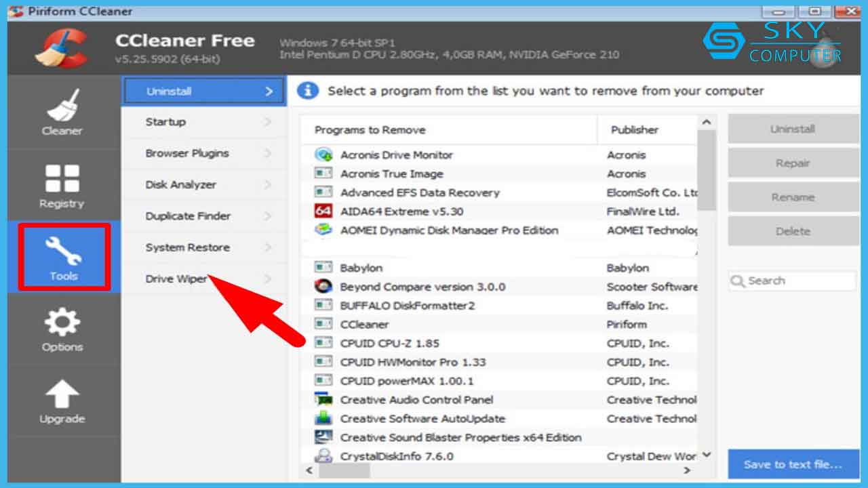Click the horizontal scrollbar thumb
868x488 pixels.
click(x=343, y=470)
